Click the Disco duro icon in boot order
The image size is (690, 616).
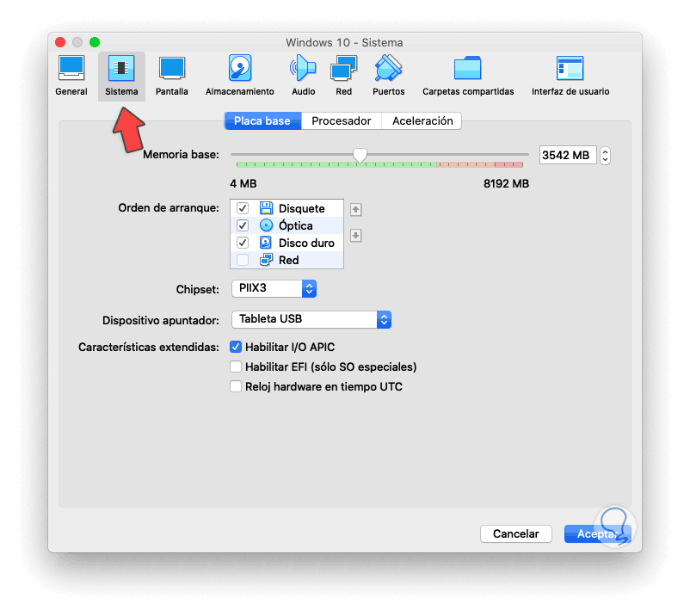pos(266,243)
